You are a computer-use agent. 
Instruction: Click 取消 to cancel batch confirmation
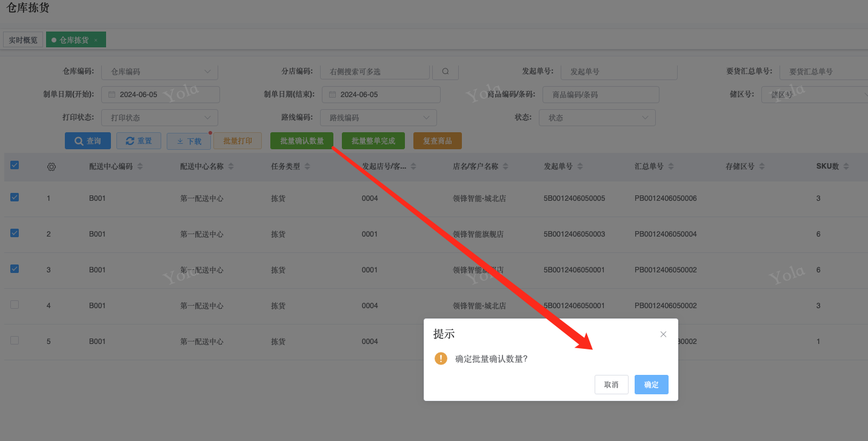click(611, 385)
